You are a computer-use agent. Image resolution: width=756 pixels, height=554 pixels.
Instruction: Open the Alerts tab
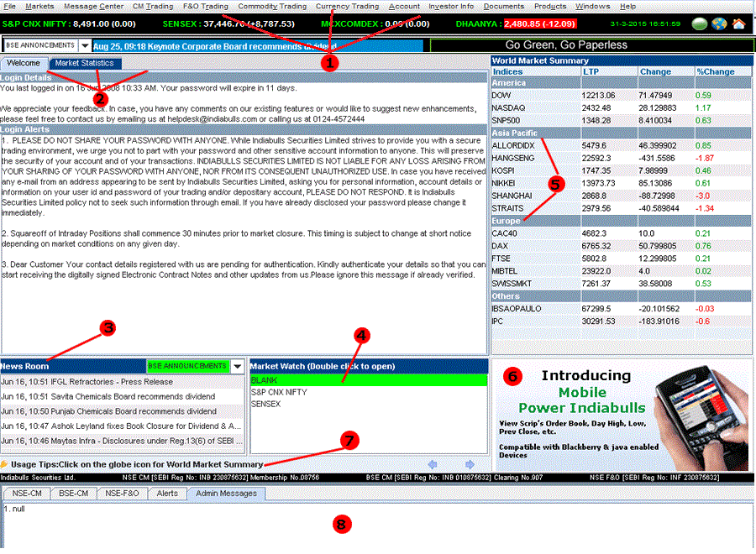pos(167,494)
